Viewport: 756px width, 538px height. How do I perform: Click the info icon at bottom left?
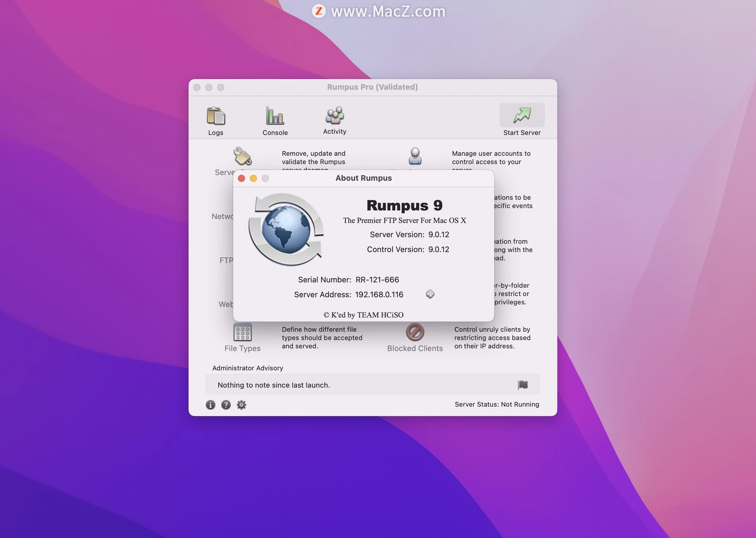[210, 405]
